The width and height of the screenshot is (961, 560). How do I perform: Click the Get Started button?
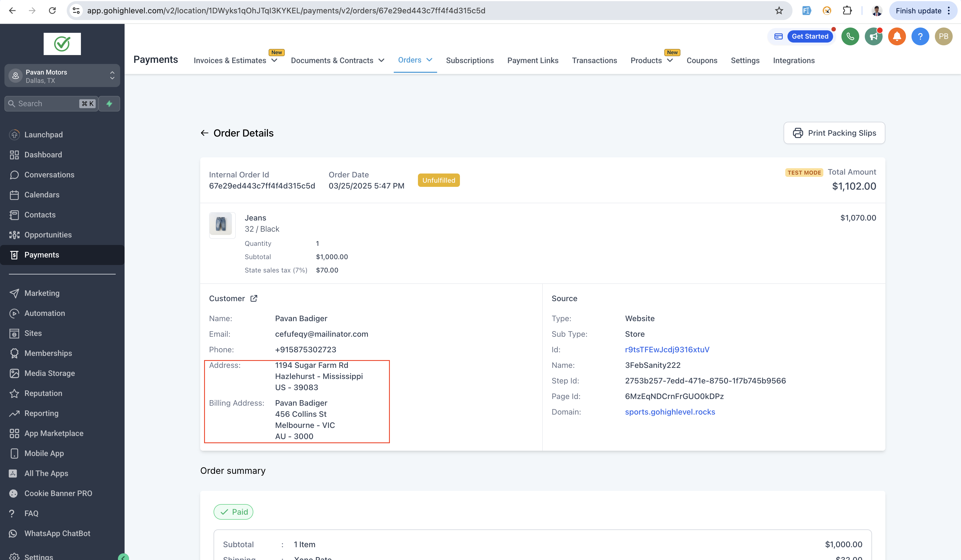[810, 36]
